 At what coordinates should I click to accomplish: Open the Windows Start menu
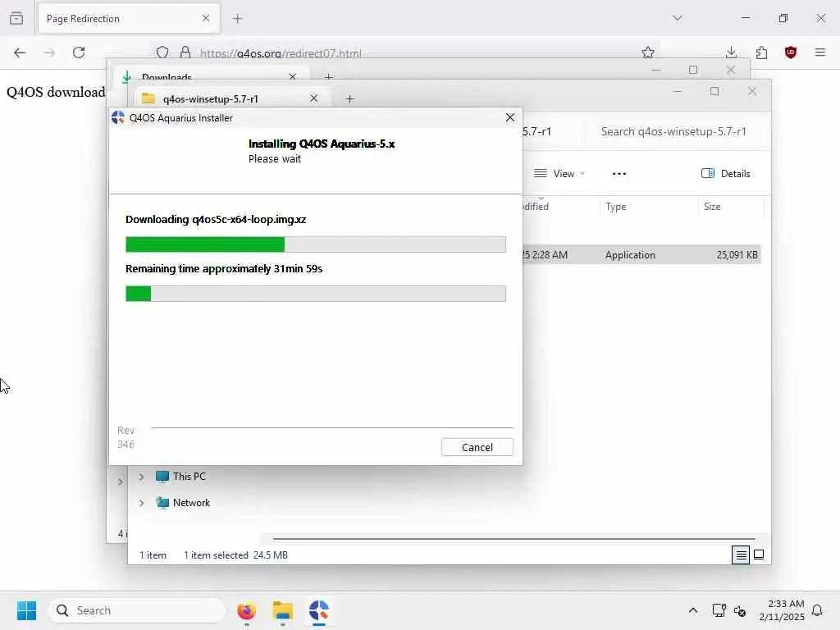26,610
